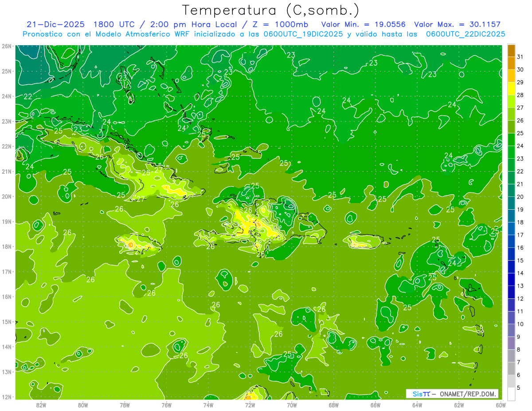
Task: Click the title "Temperatura (C,somb.)"
Action: click(x=271, y=10)
